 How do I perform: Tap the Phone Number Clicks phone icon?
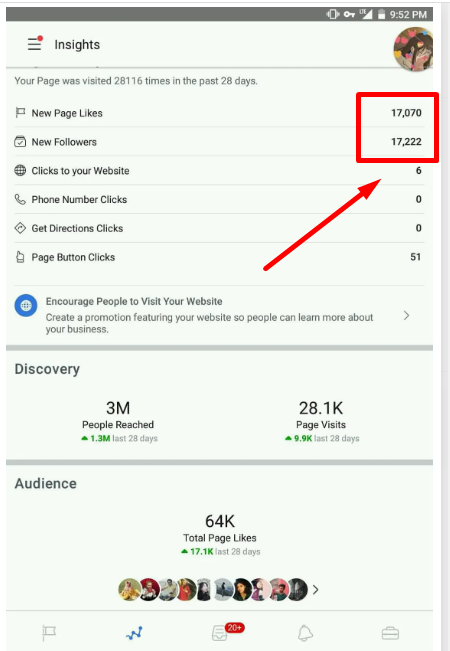point(20,199)
